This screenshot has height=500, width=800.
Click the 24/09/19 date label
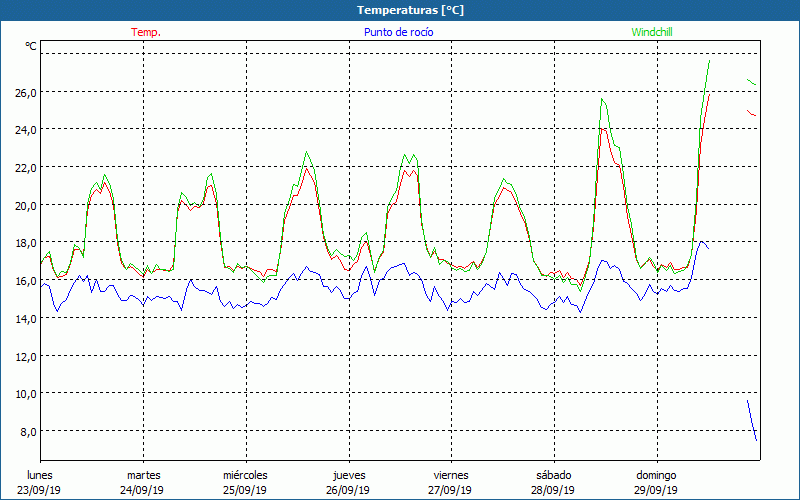point(142,490)
